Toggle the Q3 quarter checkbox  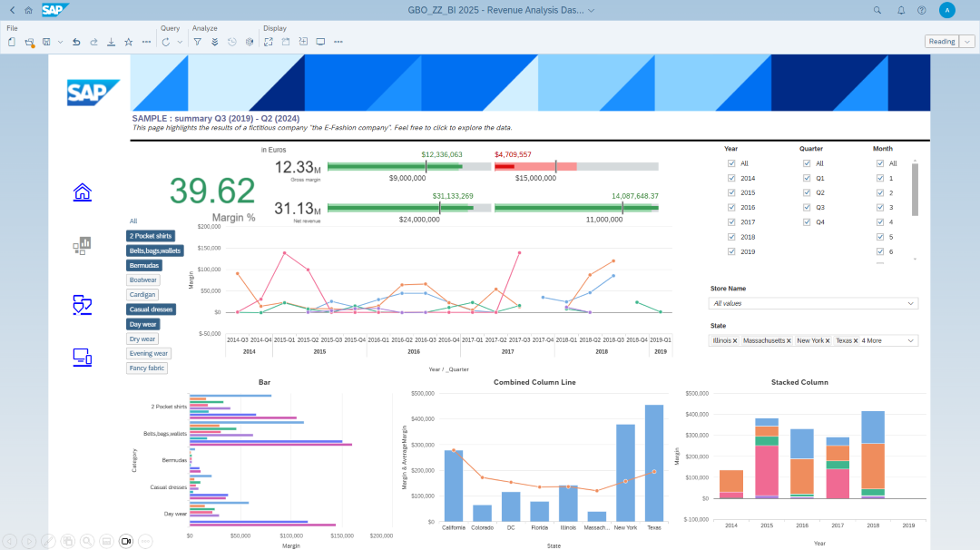click(807, 208)
